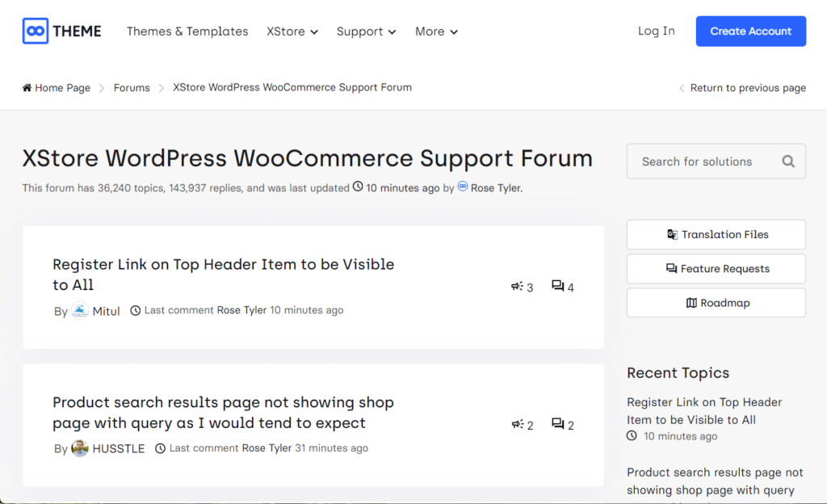This screenshot has width=827, height=504.
Task: Click the clock icon under Recent Topics
Action: tap(632, 435)
